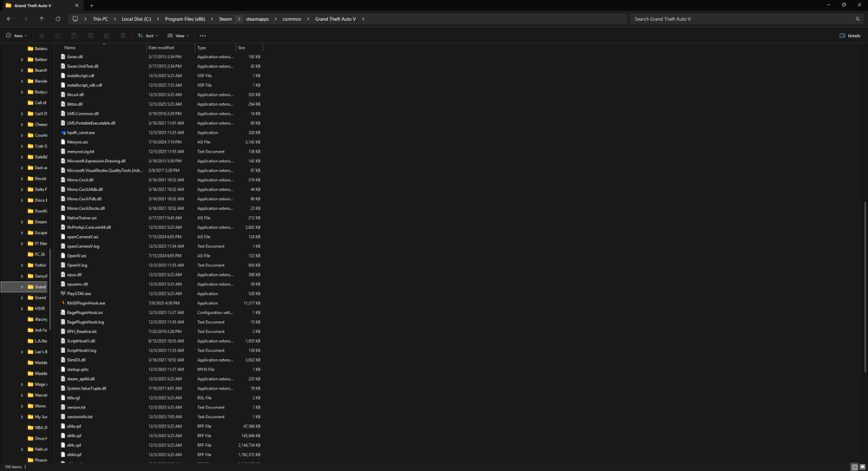Viewport: 868px width, 471px height.
Task: Select the OpenIV.asi file
Action: (76, 256)
